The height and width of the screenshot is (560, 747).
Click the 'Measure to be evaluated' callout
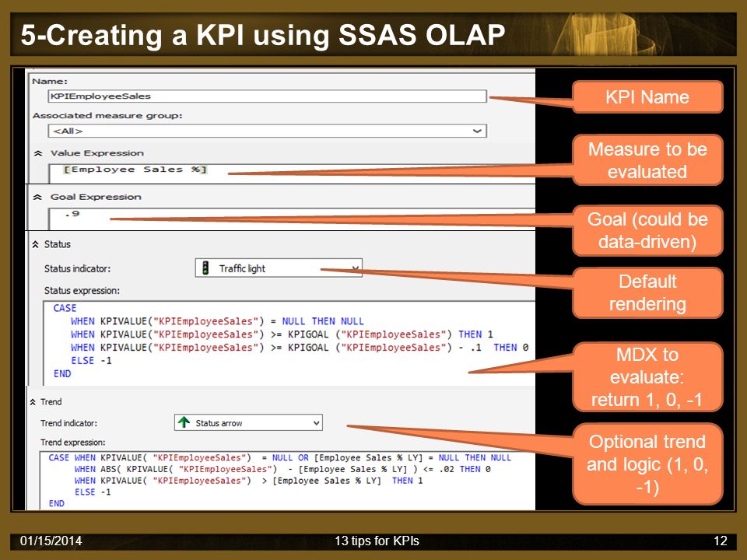point(647,160)
